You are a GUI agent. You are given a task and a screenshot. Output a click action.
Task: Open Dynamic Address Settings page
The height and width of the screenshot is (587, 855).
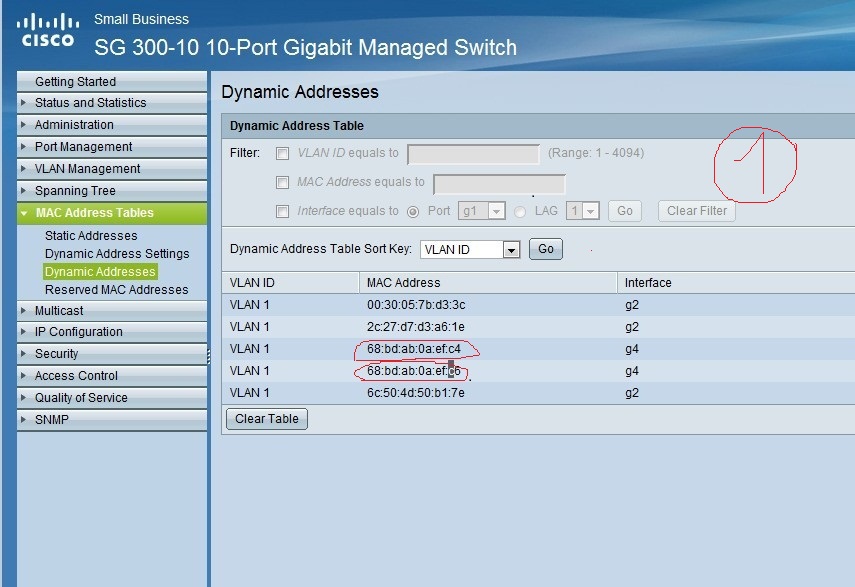pyautogui.click(x=117, y=253)
